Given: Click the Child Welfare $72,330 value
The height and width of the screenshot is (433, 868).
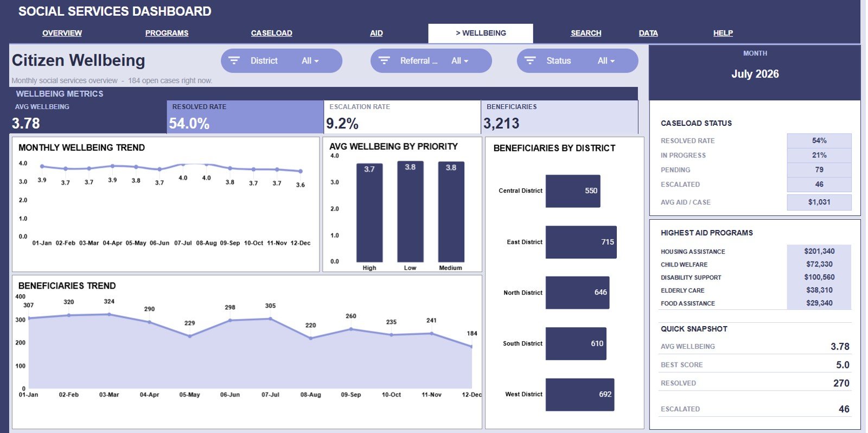Looking at the screenshot, I should [819, 264].
